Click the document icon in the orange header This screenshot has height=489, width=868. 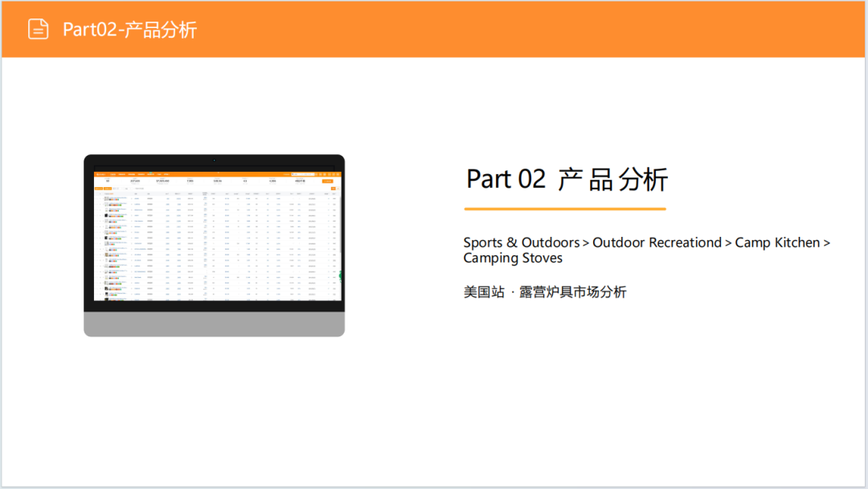coord(39,30)
